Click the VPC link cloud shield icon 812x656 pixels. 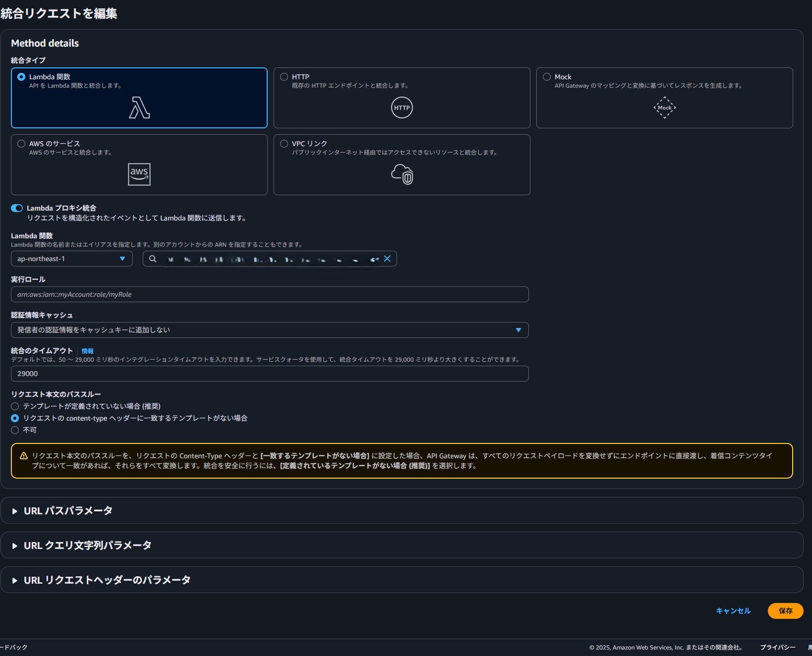[x=402, y=174]
